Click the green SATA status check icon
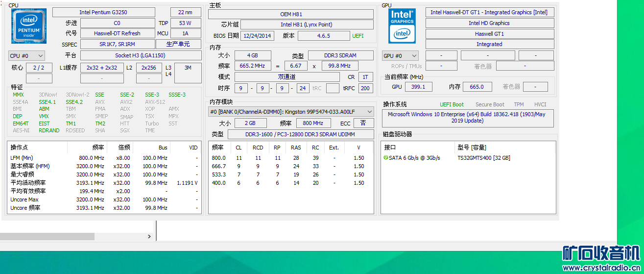This screenshot has height=274, width=644. (x=385, y=158)
